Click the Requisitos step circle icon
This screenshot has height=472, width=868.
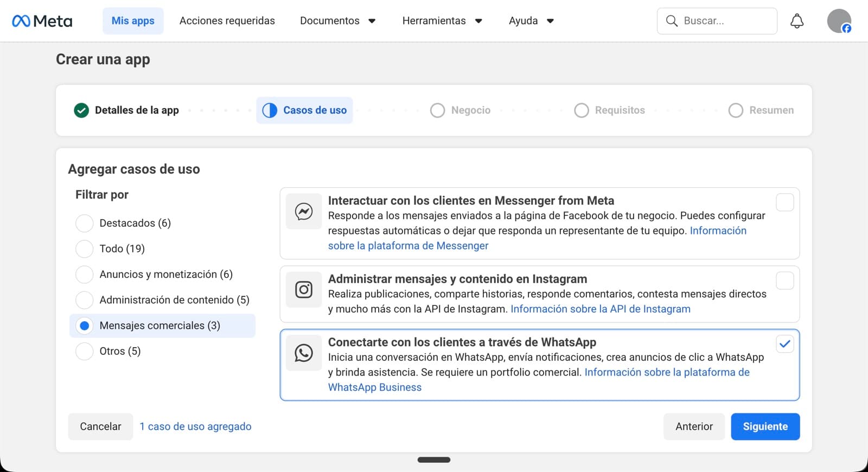tap(581, 110)
